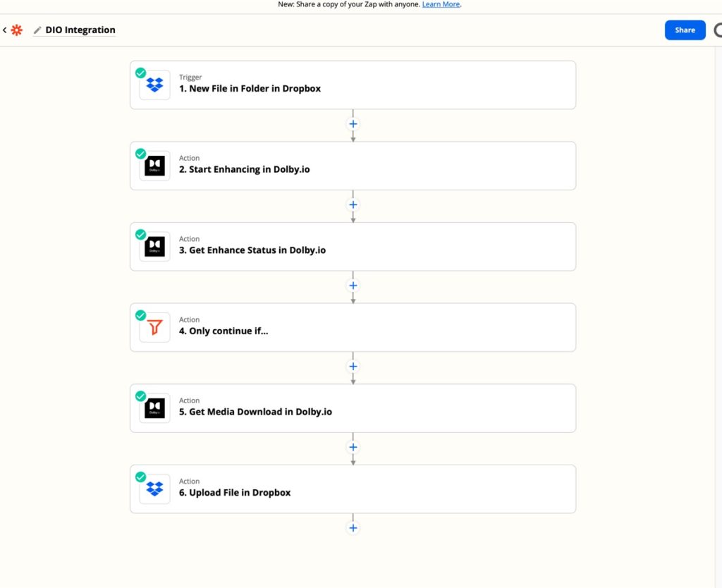Screen dimensions: 722x588
Task: Add a step after Only continue if
Action: tap(353, 366)
